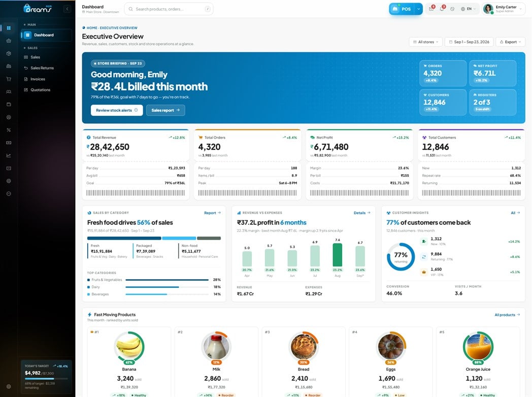Focus the Search products, orders field

169,9
